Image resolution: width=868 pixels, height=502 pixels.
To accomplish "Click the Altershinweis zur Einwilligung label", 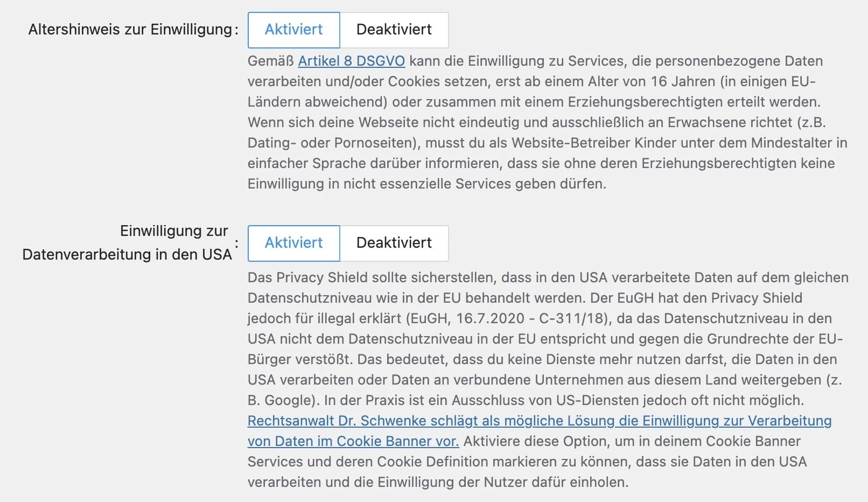I will tap(131, 29).
